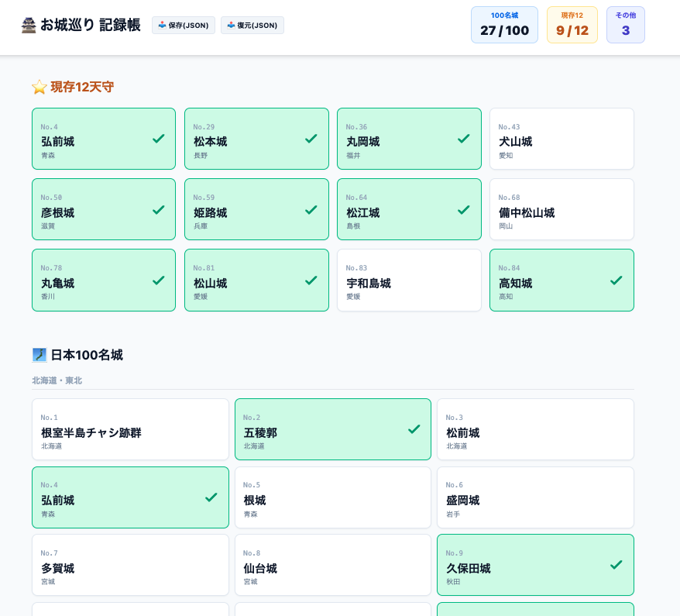Toggle the 松山城 No.81 card

pyautogui.click(x=256, y=280)
